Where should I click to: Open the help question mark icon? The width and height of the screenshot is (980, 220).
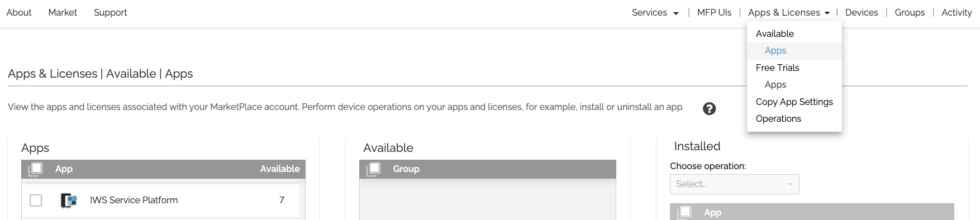point(709,109)
